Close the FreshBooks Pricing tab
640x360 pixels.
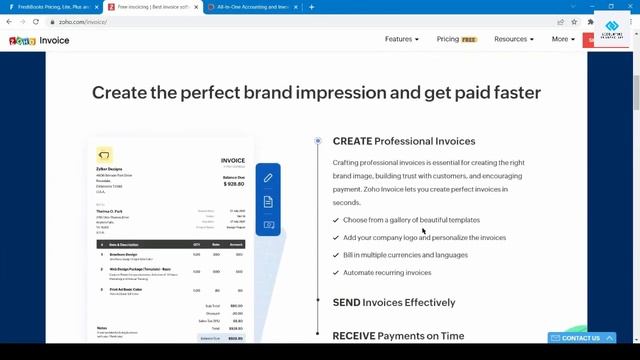pyautogui.click(x=97, y=7)
